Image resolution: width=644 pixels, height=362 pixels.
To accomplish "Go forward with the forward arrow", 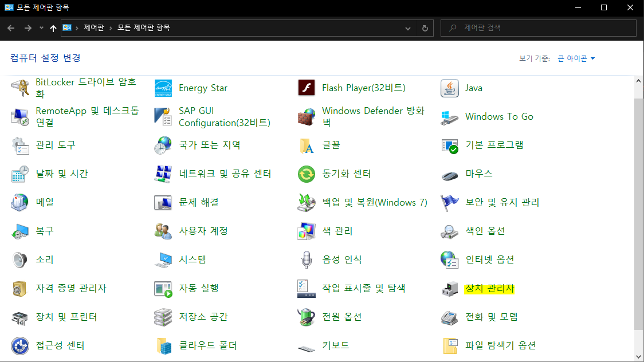I will pyautogui.click(x=28, y=28).
